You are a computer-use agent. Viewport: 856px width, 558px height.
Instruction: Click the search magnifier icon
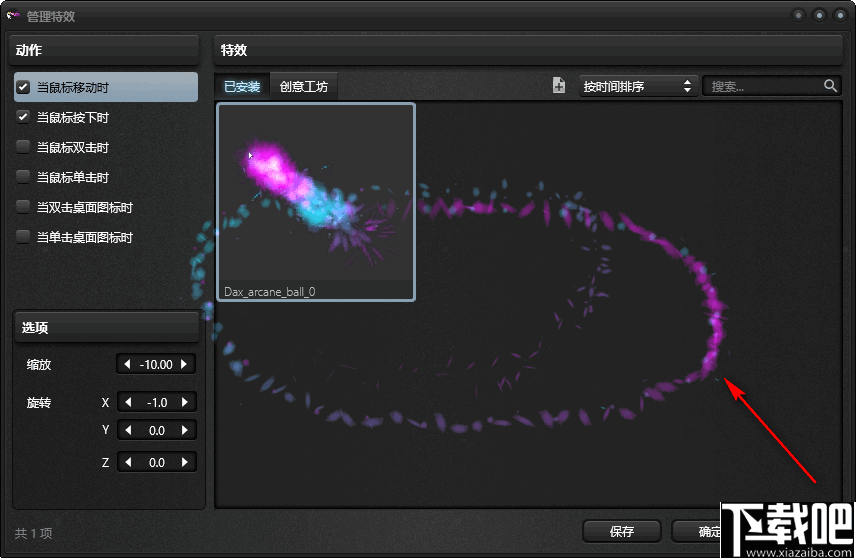tap(830, 86)
